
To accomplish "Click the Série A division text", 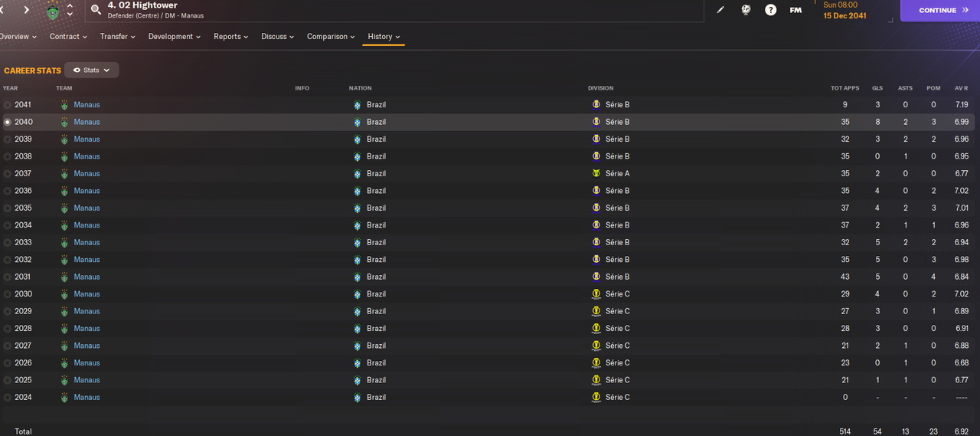I will tap(617, 174).
